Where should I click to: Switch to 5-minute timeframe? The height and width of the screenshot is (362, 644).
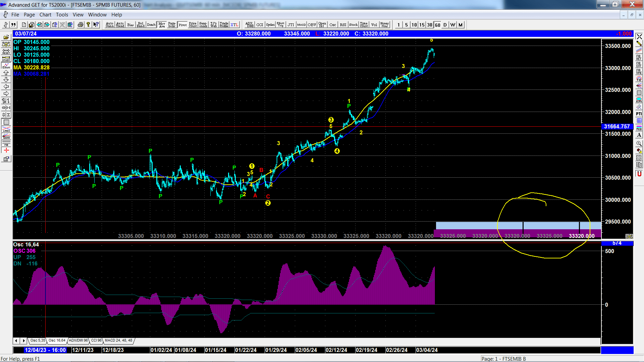(407, 25)
